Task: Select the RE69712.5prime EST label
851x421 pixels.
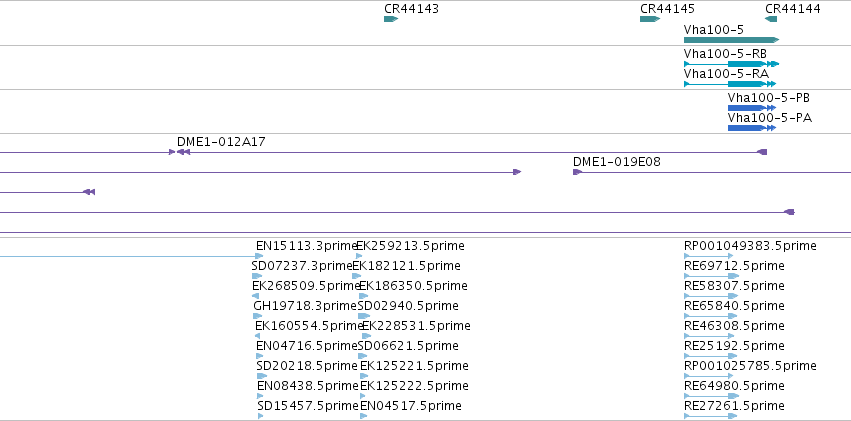Action: (734, 266)
